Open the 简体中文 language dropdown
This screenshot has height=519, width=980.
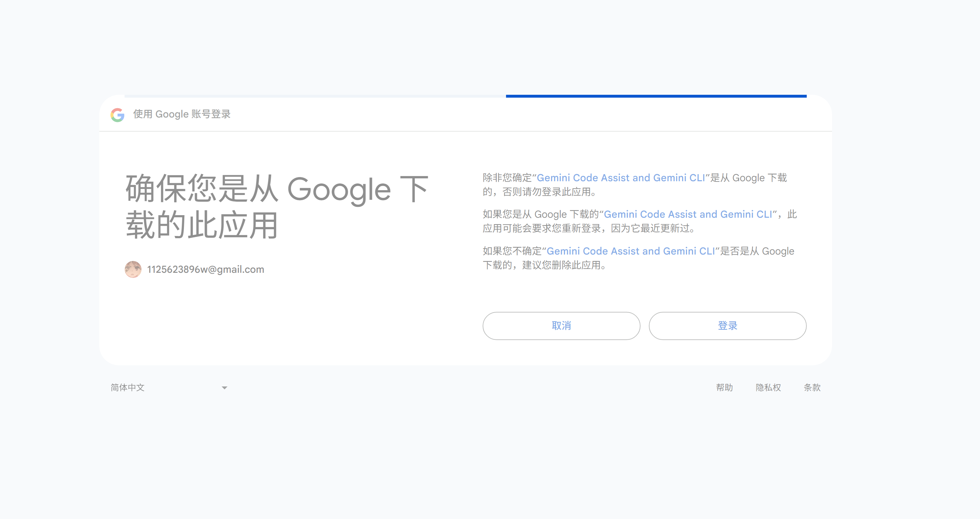pyautogui.click(x=169, y=387)
